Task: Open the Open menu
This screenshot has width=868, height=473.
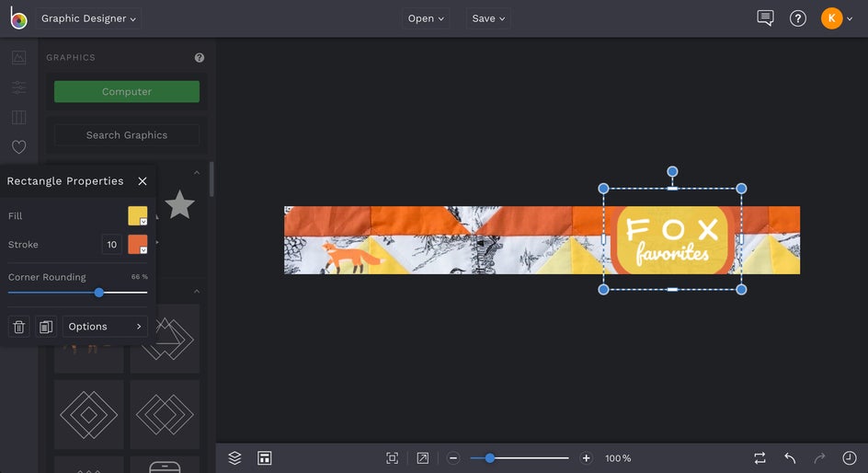Action: pos(426,18)
